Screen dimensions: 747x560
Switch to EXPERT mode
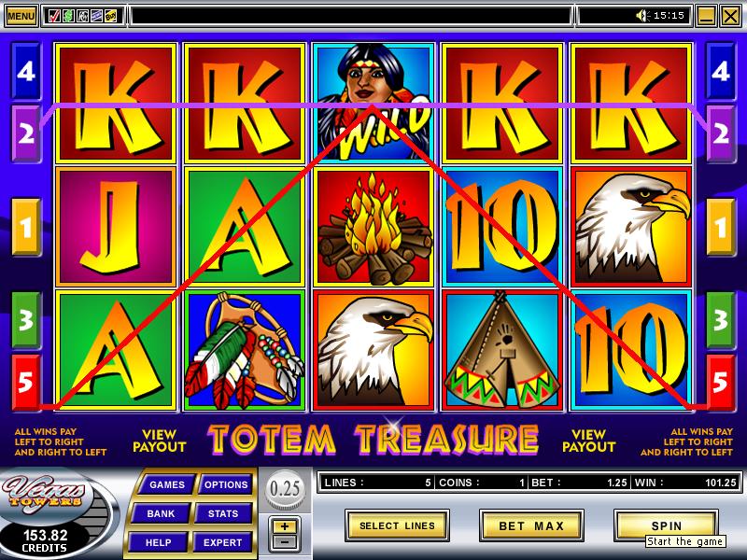(222, 542)
